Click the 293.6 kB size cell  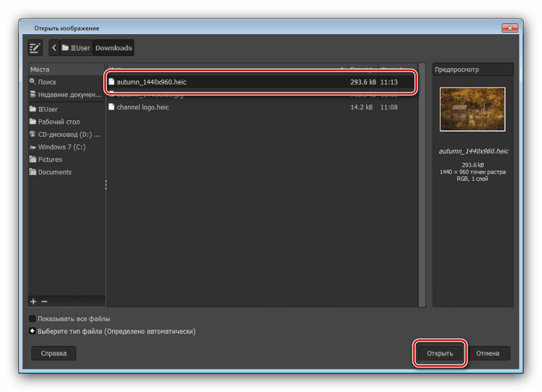[363, 82]
